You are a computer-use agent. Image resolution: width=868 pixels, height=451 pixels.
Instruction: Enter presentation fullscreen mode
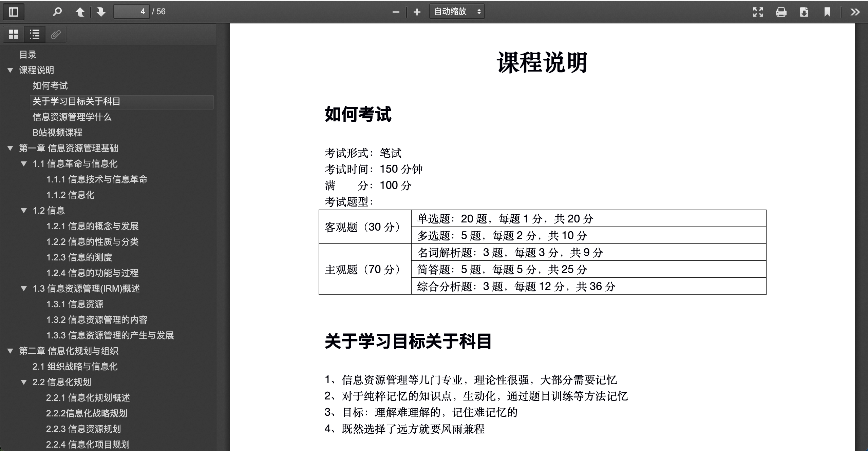pos(758,12)
